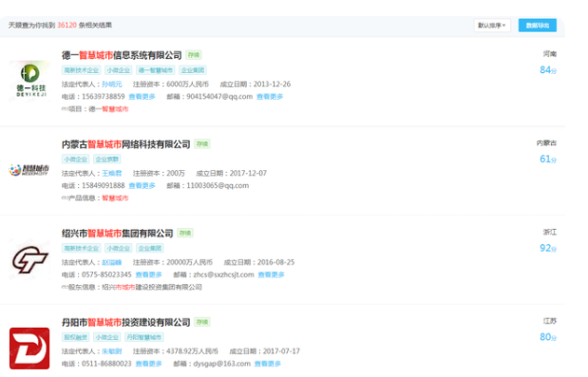Open the red D logo thumbnail
Viewport: 588px width, 377px height.
(29, 349)
